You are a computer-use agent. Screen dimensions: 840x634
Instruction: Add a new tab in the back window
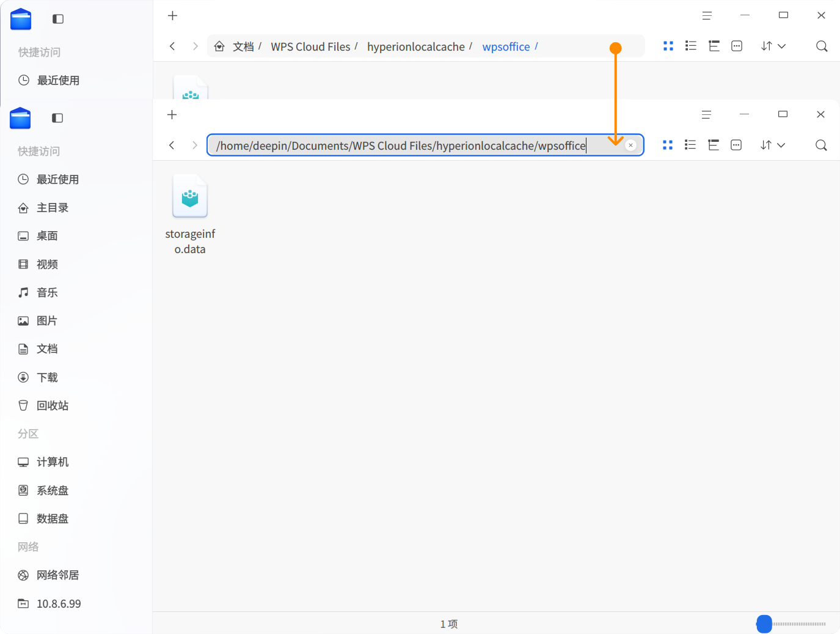pos(172,15)
